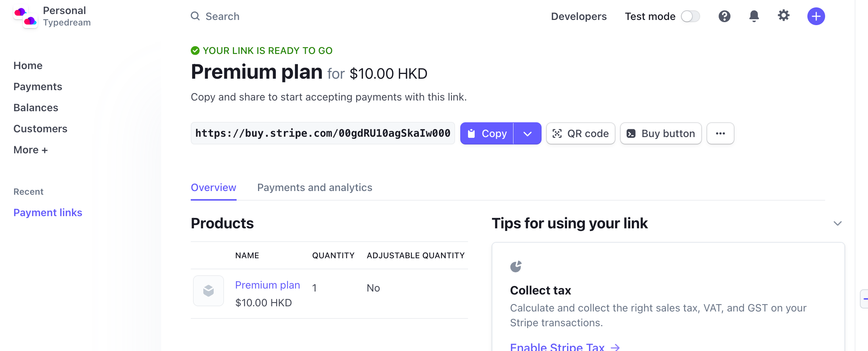Click the Personal account name
This screenshot has width=868, height=351.
[x=64, y=10]
